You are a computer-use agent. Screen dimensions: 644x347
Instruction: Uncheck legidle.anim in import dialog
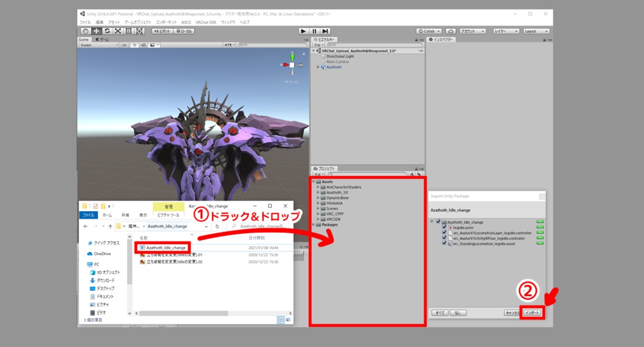[445, 227]
